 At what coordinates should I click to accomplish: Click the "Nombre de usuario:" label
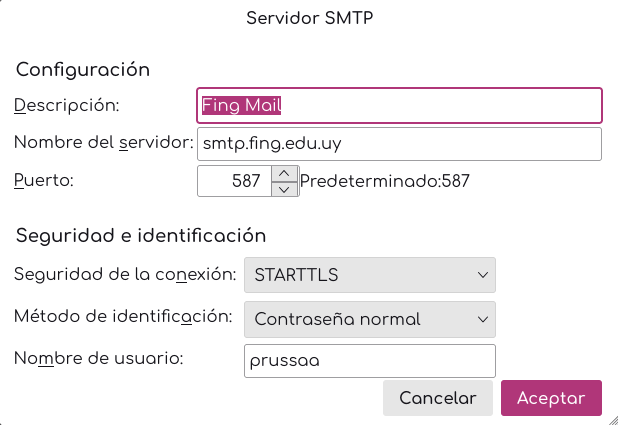point(99,359)
